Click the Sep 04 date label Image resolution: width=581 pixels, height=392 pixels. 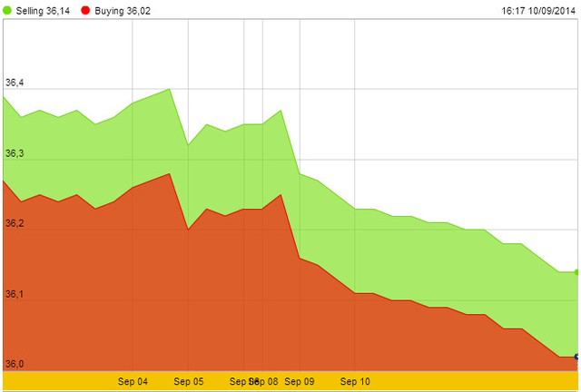(x=133, y=382)
